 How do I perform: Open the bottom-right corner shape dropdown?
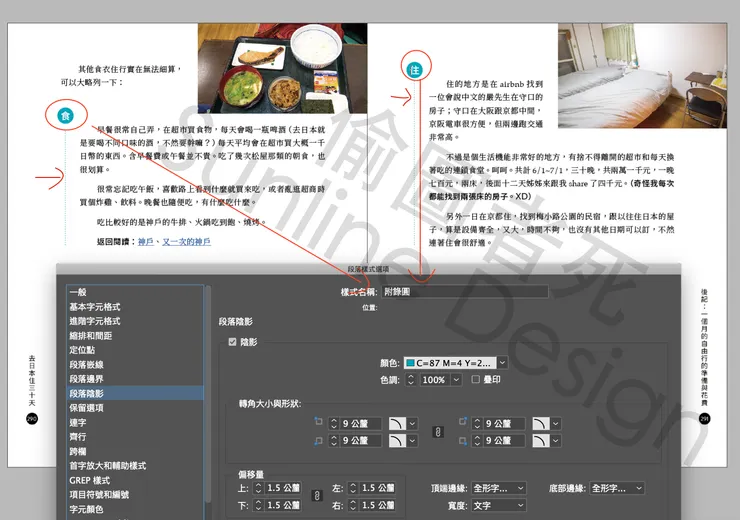tap(556, 441)
